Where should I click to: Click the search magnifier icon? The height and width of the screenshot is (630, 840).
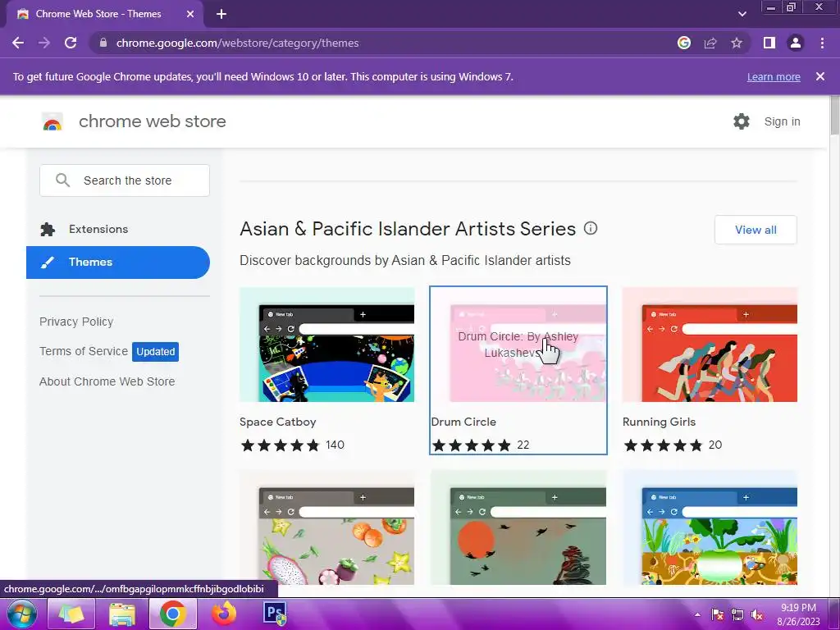62,180
